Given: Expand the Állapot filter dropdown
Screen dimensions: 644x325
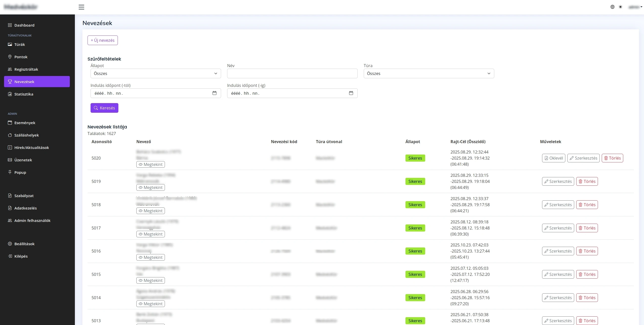Looking at the screenshot, I should point(156,73).
